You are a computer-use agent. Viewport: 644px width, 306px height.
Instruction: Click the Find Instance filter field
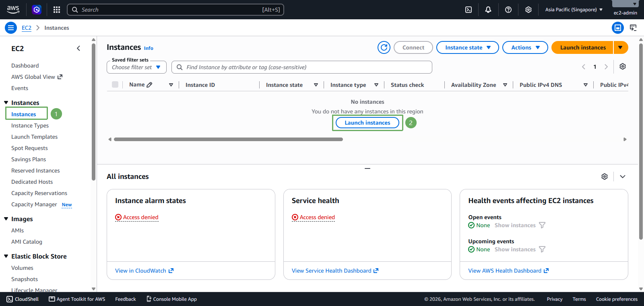click(x=302, y=67)
